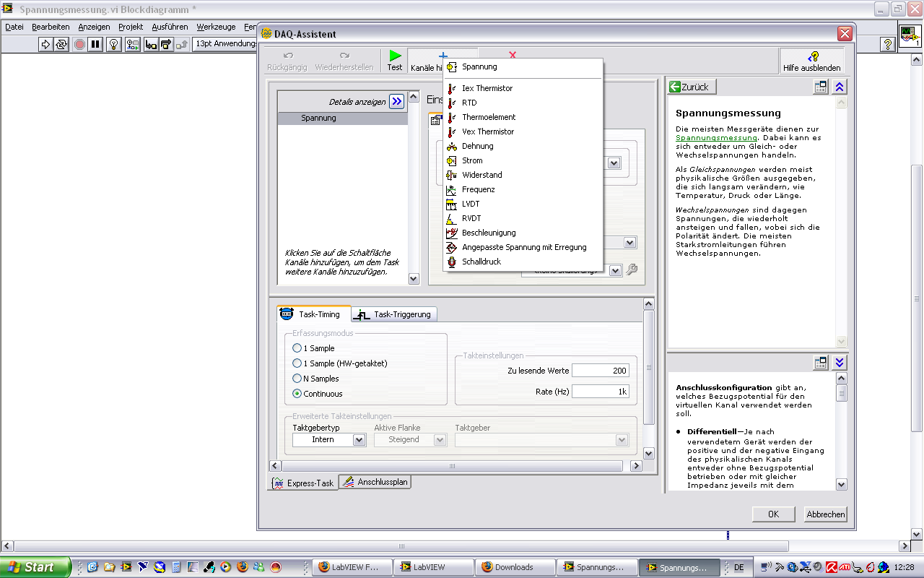Image resolution: width=924 pixels, height=578 pixels.
Task: Switch to the LabVIEW F... taskbar window
Action: (352, 567)
